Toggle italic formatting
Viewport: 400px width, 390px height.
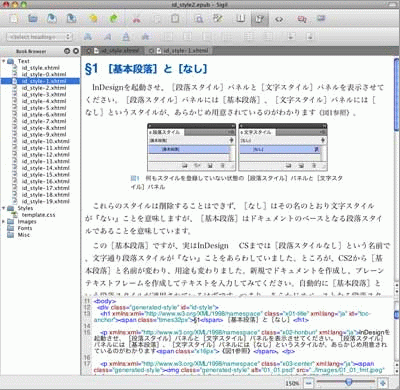[x=107, y=37]
